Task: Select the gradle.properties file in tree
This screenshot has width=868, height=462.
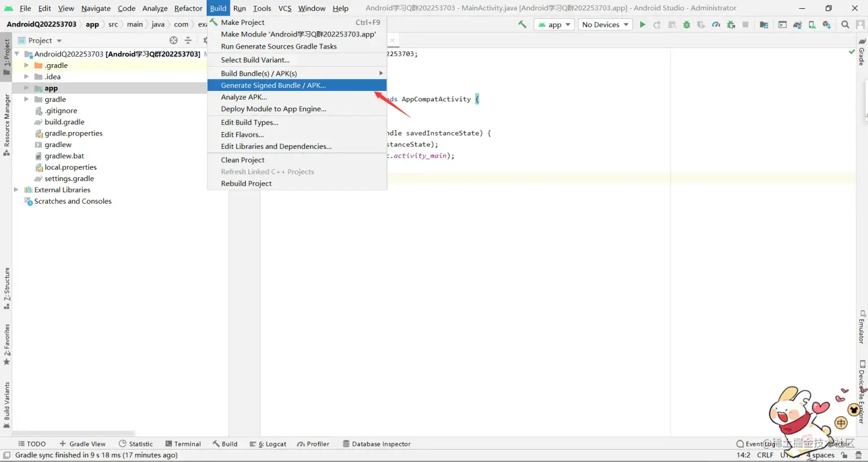Action: (x=73, y=133)
